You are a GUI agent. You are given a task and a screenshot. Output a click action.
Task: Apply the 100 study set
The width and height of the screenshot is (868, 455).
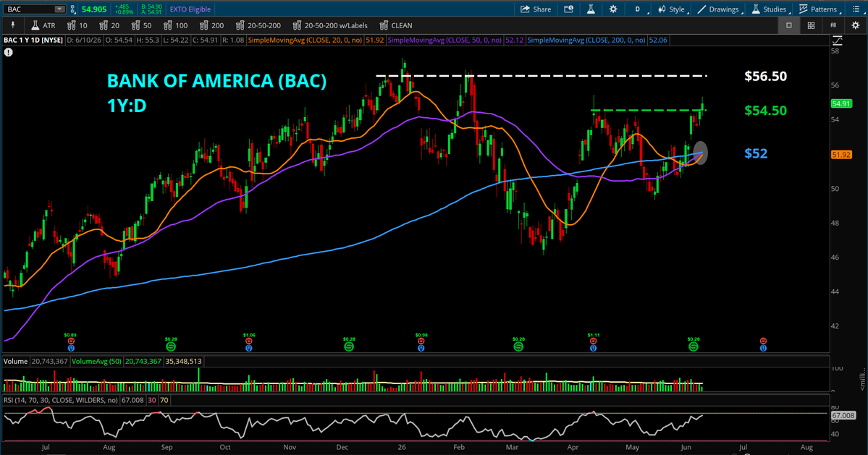(x=176, y=25)
